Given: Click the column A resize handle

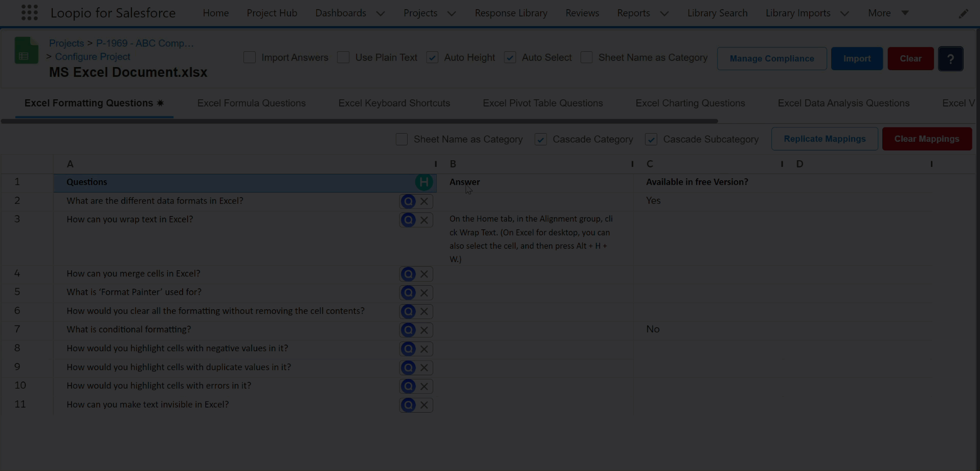Looking at the screenshot, I should click(436, 164).
